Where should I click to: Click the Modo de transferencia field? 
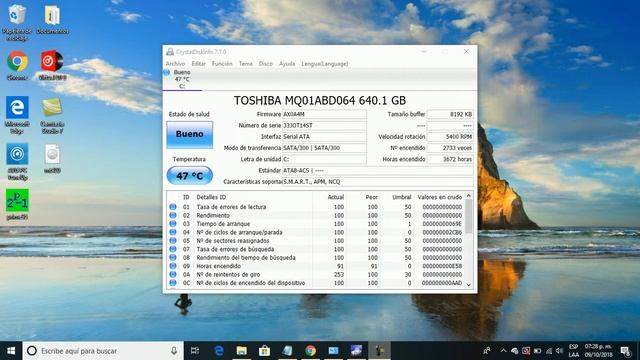(x=324, y=148)
